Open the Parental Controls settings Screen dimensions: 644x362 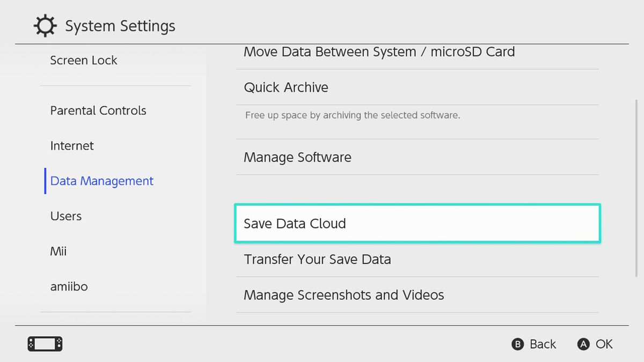coord(98,110)
